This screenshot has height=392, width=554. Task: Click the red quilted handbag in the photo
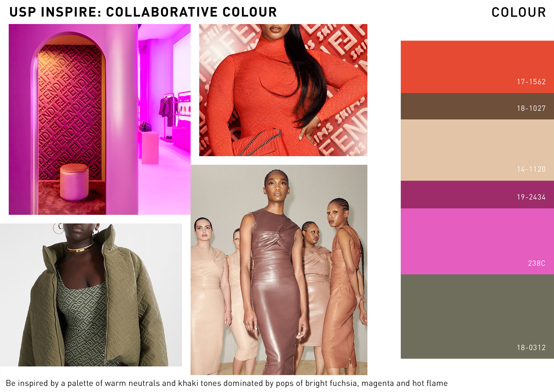257,143
